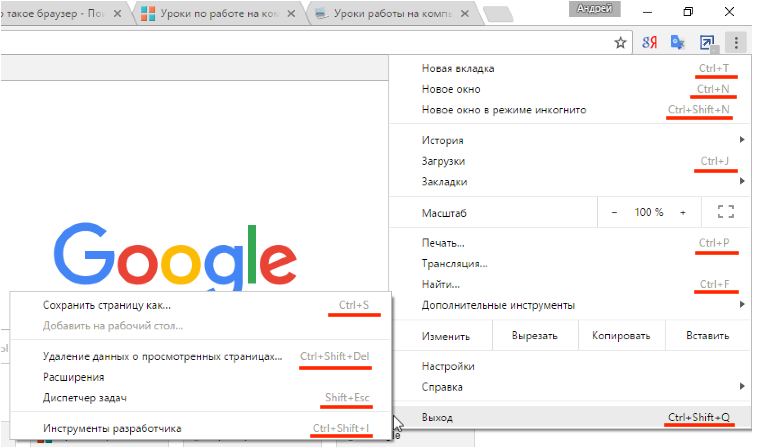
Task: Open 'Расширения' from the submenu
Action: click(x=200, y=378)
